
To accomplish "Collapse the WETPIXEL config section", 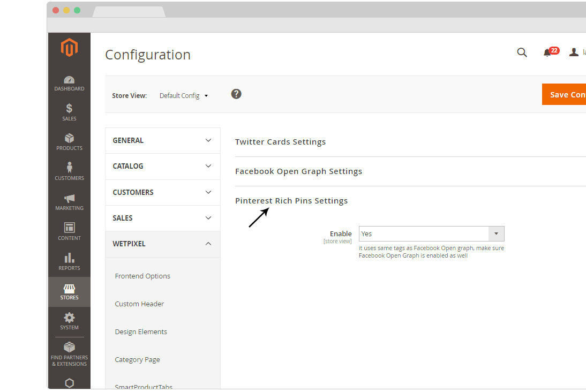I will [x=163, y=244].
